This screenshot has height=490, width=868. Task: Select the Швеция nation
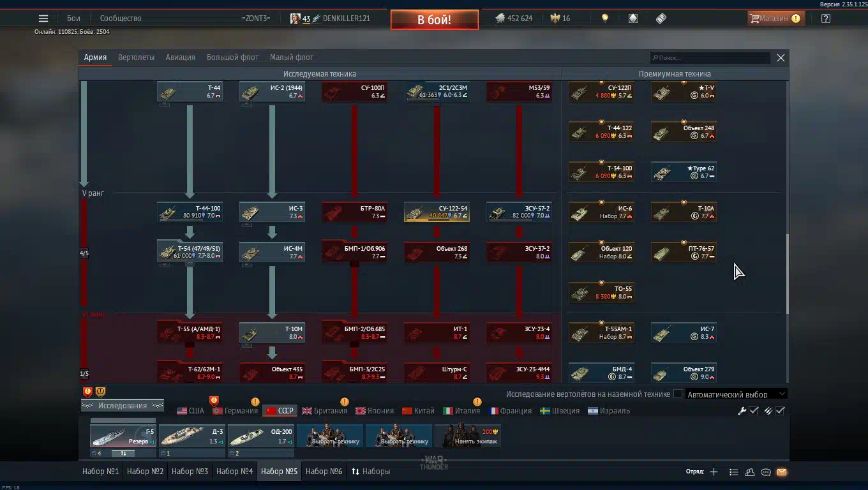pyautogui.click(x=560, y=411)
